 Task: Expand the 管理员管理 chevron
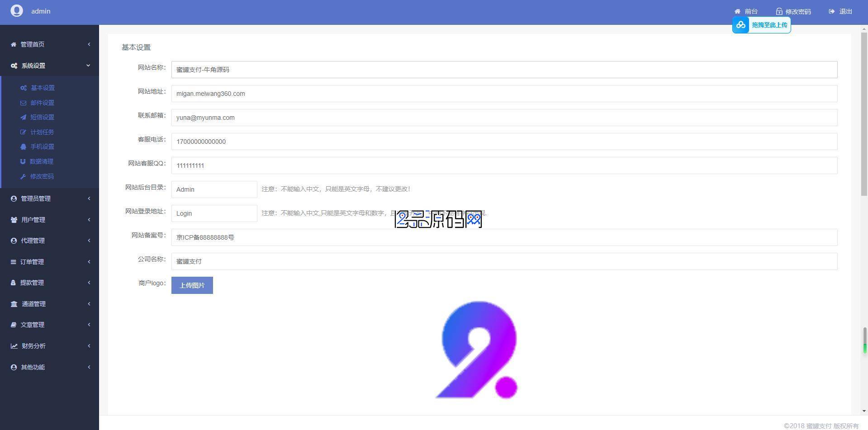[89, 198]
